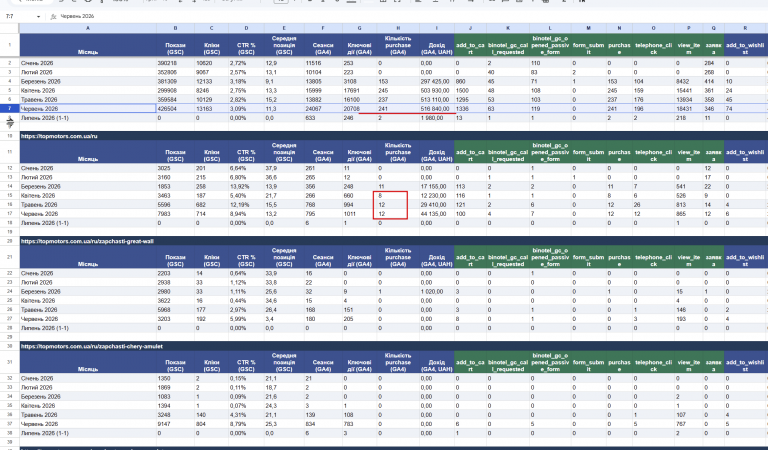Click binotel_gc_opened_passive_form header in row 11
The image size is (768, 450).
pyautogui.click(x=550, y=152)
